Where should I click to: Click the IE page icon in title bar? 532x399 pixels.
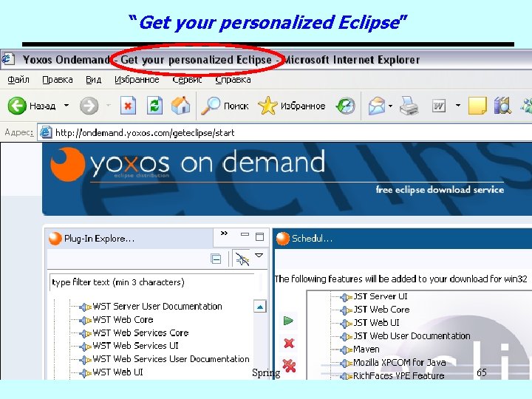8,59
